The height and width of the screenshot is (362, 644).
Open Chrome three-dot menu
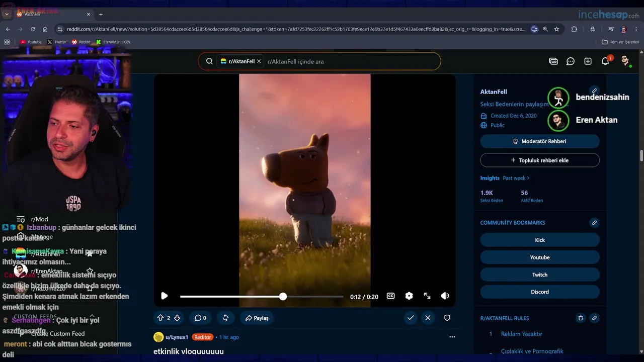tap(636, 29)
